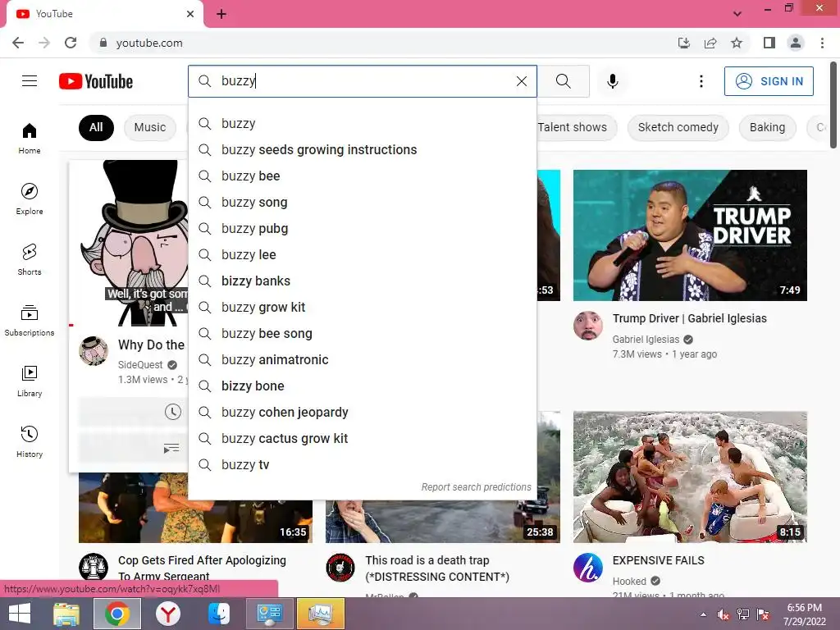Clear the search box with the X icon
The width and height of the screenshot is (840, 630).
point(521,81)
